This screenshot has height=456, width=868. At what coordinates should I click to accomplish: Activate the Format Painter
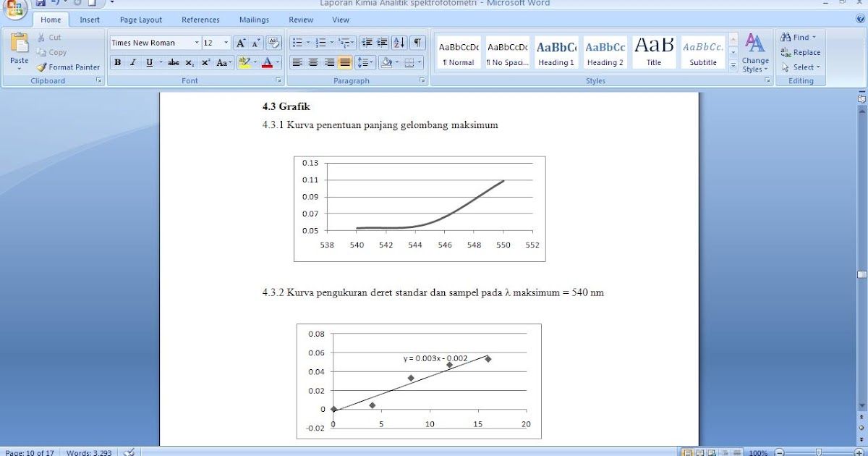click(x=69, y=67)
